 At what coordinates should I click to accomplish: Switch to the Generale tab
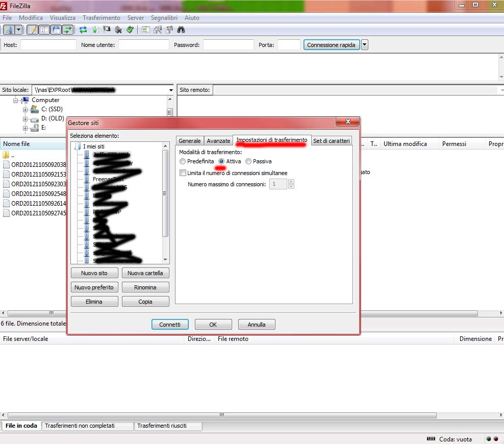point(190,141)
